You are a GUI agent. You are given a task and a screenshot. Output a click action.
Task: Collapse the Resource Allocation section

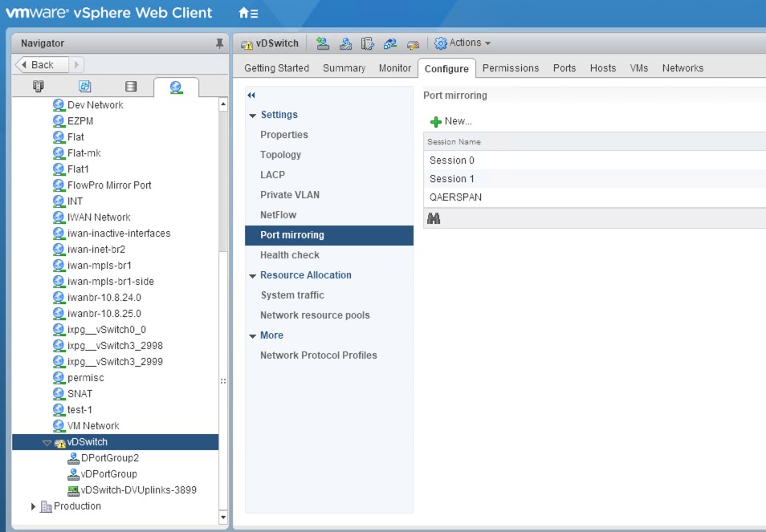(253, 275)
